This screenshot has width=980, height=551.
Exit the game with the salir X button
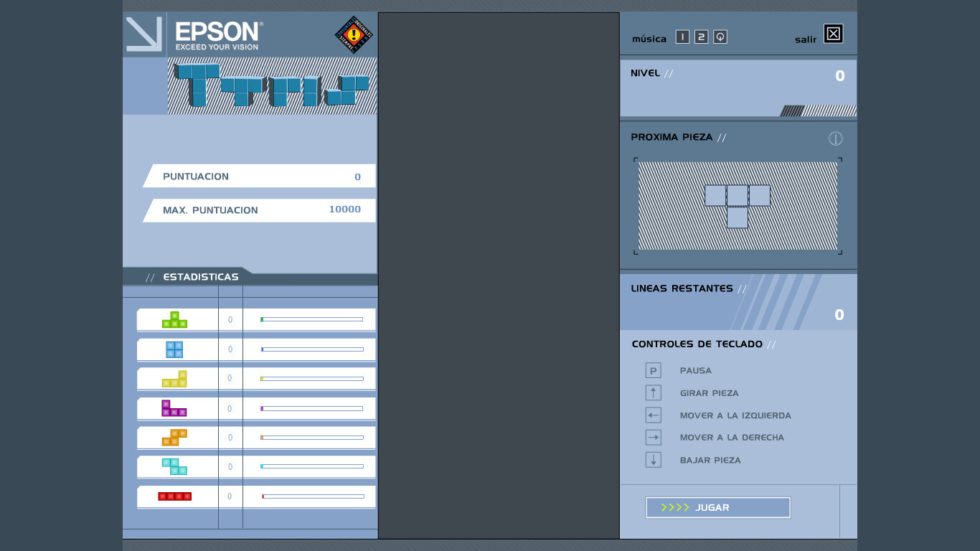[833, 34]
